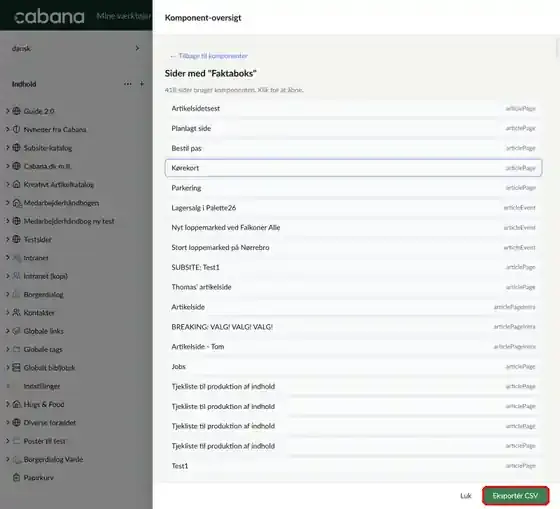Open the SUBSITE: Test1 row

tap(354, 267)
